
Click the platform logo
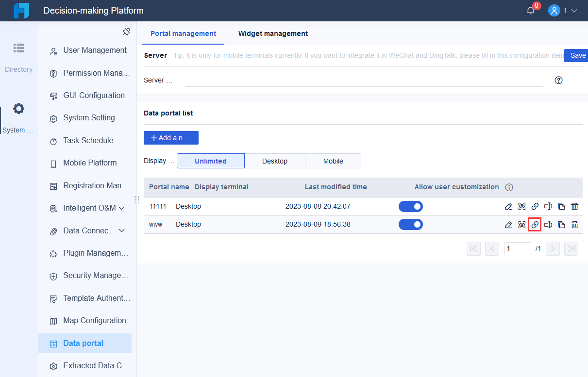(x=21, y=11)
